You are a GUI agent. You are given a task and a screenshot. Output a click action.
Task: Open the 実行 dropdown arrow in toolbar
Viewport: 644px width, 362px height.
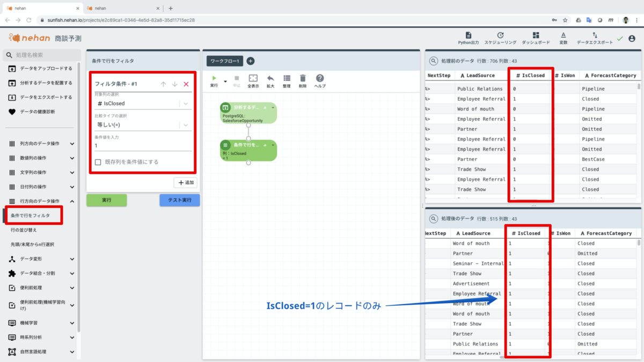[225, 82]
